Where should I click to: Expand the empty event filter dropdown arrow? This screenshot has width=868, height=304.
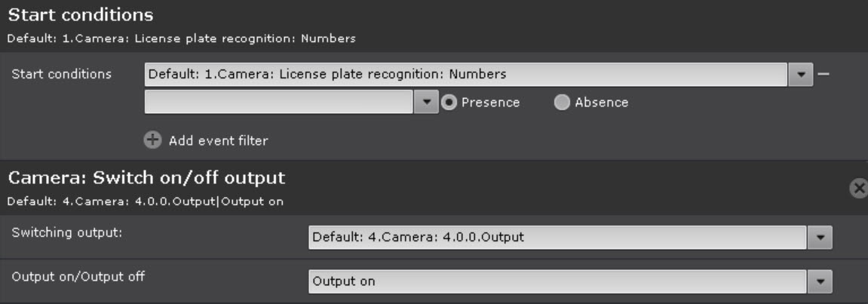coord(427,103)
